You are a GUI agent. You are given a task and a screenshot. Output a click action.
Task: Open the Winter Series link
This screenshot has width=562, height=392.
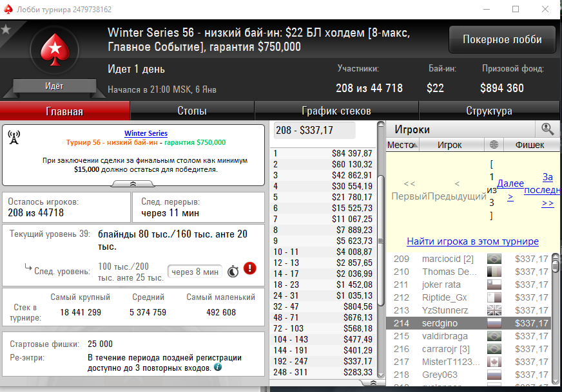146,133
